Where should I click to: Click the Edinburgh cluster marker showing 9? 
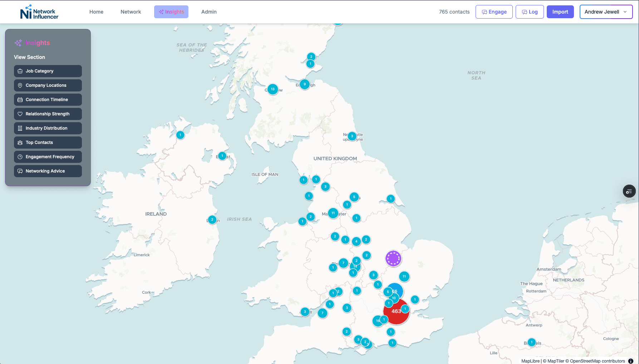pyautogui.click(x=305, y=84)
